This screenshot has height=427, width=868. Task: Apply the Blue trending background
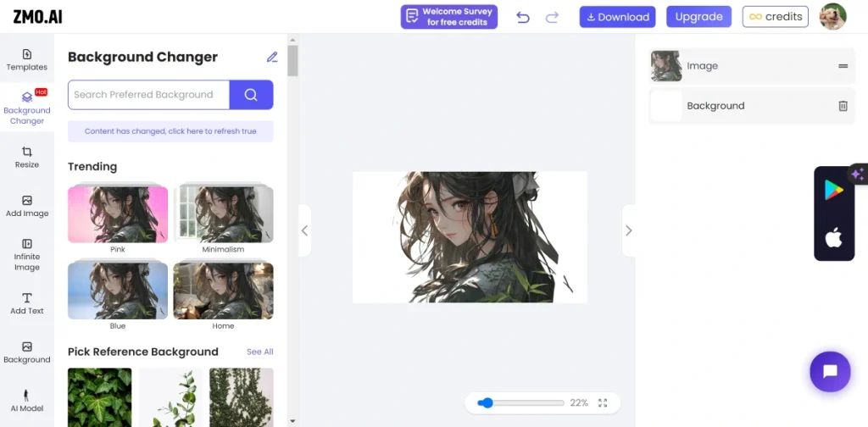coord(117,290)
